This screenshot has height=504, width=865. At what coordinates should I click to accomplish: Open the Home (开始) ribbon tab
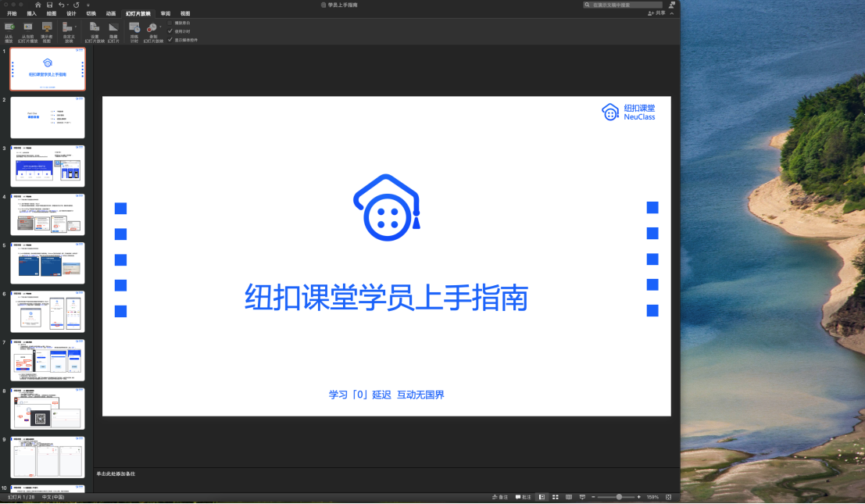click(x=12, y=13)
